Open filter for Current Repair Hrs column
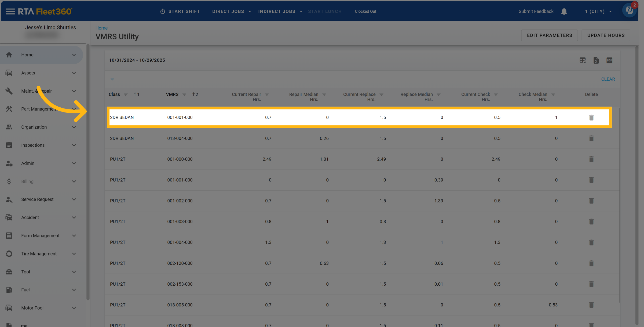This screenshot has height=327, width=644. [x=267, y=95]
